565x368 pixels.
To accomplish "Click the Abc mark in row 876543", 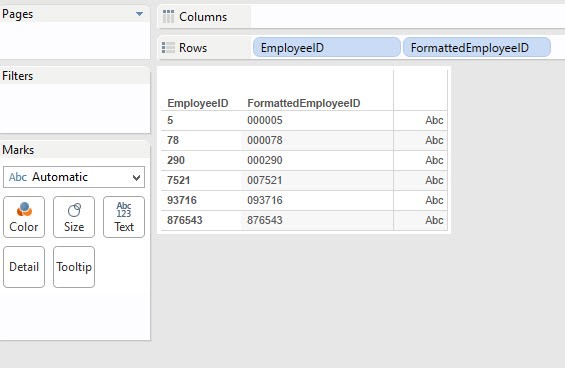I will click(x=434, y=220).
